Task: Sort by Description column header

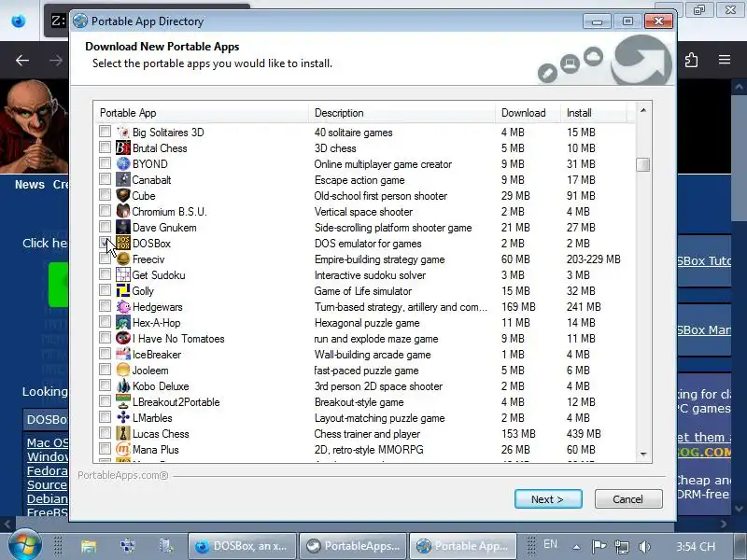Action: (402, 113)
